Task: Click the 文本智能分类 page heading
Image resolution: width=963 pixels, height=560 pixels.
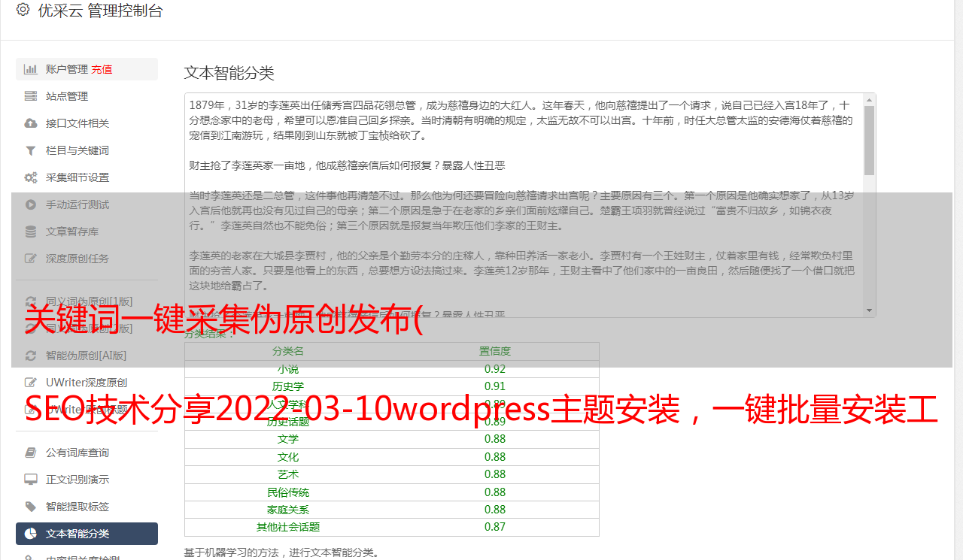Action: pos(229,73)
